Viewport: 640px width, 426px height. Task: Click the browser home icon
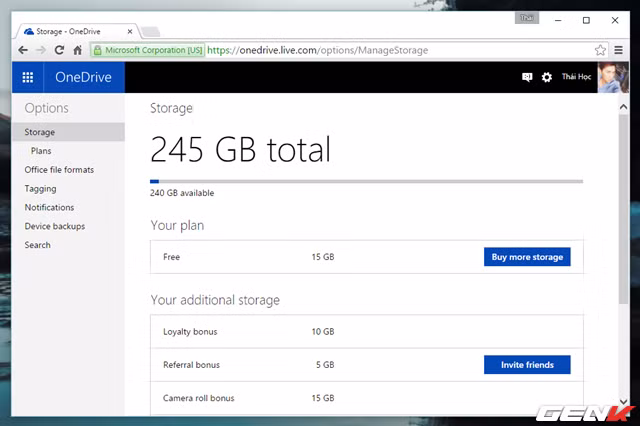78,50
